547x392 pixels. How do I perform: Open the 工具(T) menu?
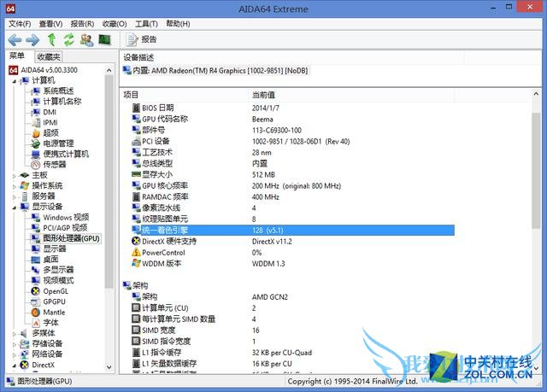click(146, 24)
